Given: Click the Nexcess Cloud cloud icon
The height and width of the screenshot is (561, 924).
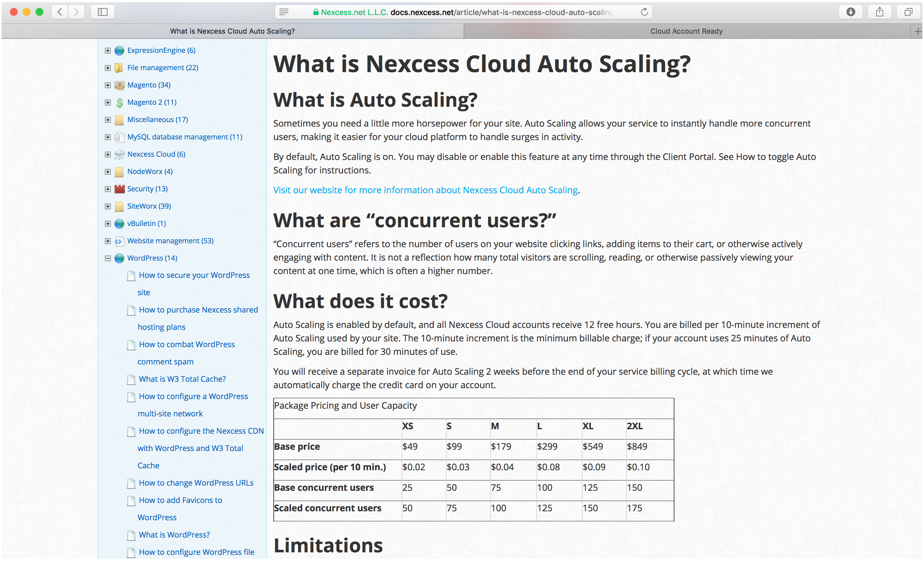Looking at the screenshot, I should [x=119, y=155].
